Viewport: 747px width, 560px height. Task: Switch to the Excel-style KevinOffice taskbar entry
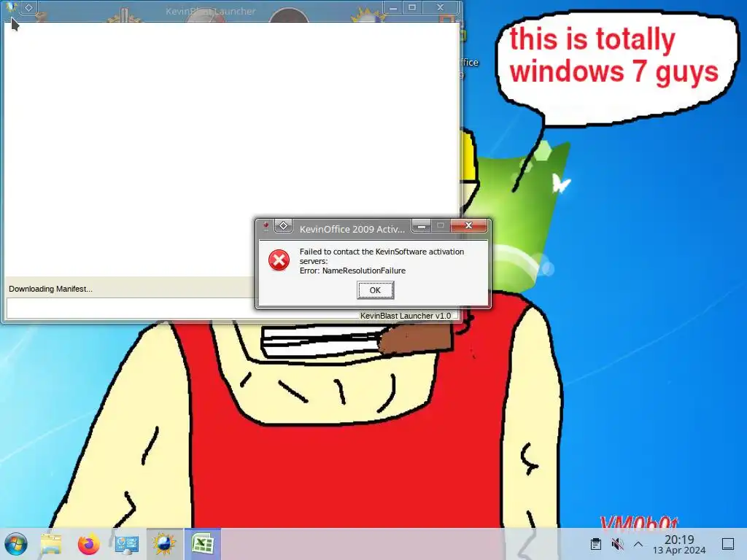[x=203, y=544]
